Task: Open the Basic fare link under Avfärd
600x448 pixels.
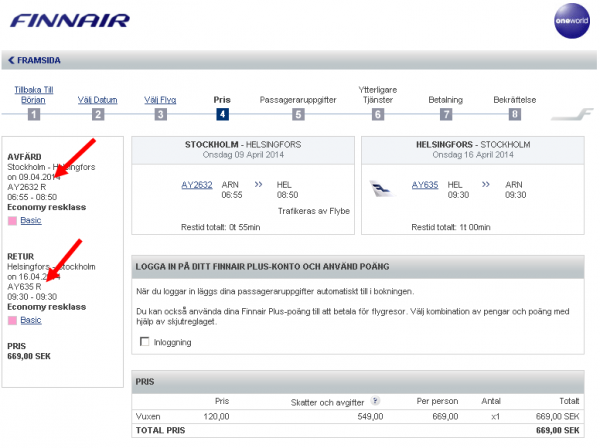Action: [31, 220]
